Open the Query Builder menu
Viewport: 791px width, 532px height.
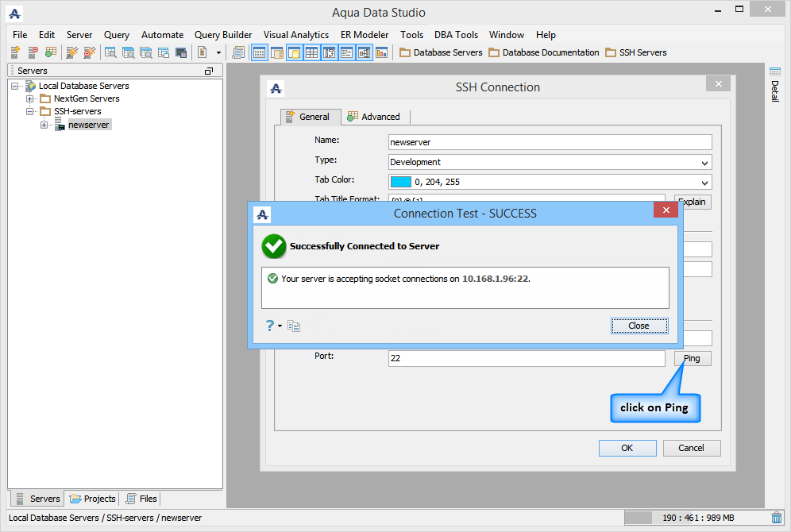(223, 35)
